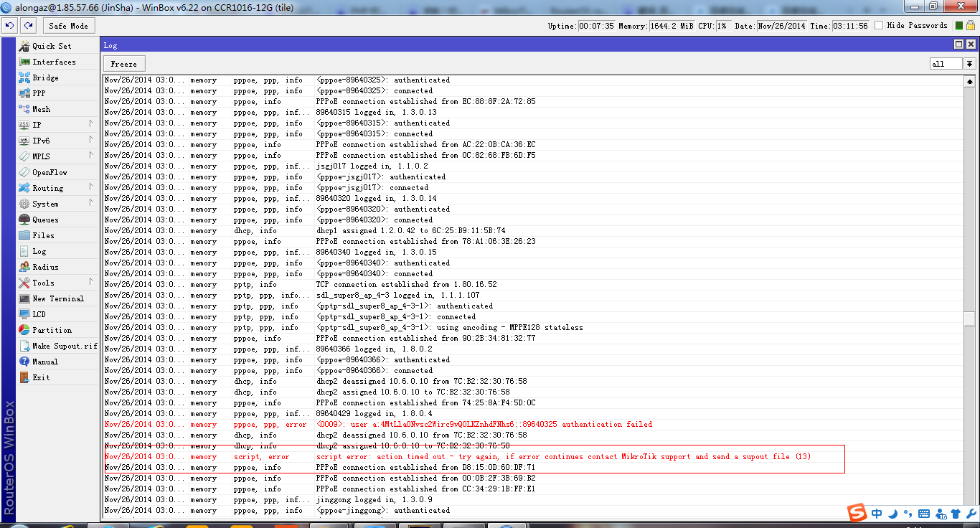
Task: Expand the System submenu arrow
Action: (x=91, y=203)
